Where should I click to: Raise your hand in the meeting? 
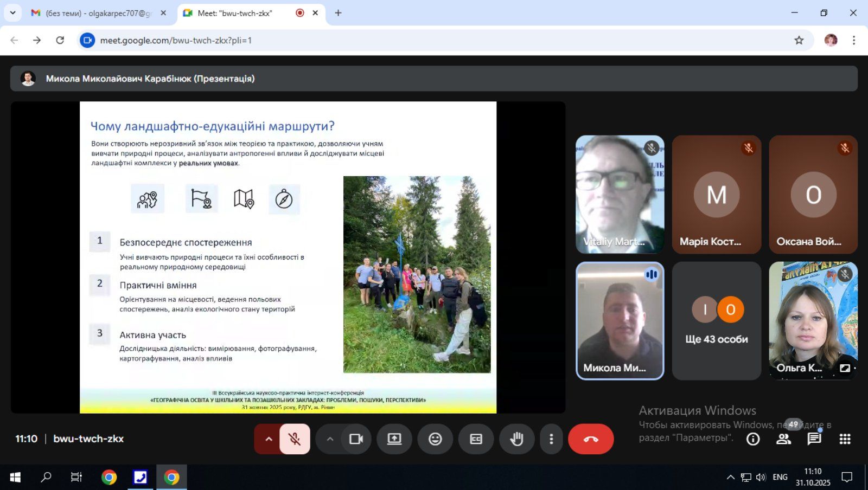[x=516, y=439]
